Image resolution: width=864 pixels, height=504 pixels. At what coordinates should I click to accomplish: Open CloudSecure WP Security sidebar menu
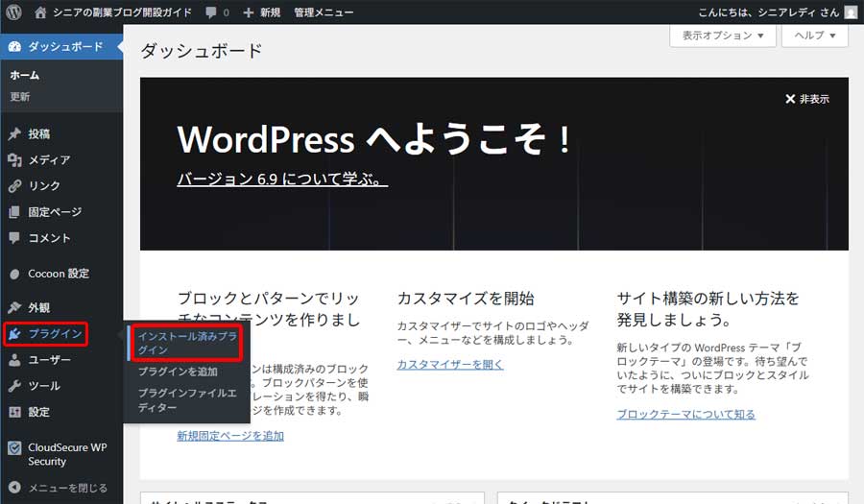[68, 454]
